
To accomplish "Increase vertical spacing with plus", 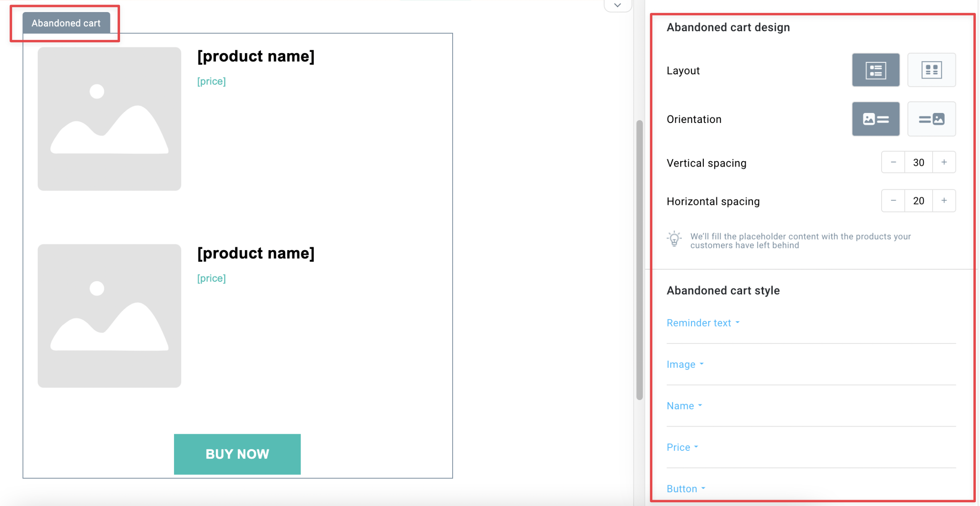I will (x=944, y=162).
